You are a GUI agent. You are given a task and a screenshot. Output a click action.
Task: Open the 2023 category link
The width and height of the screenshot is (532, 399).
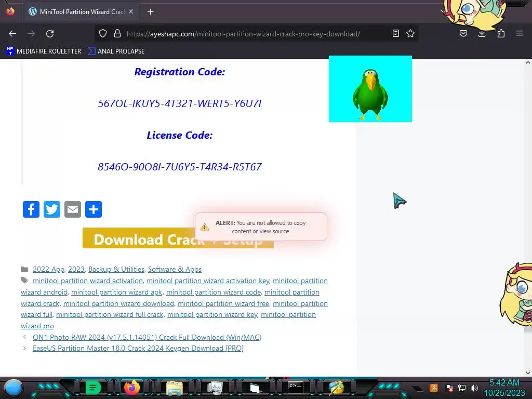tap(76, 270)
